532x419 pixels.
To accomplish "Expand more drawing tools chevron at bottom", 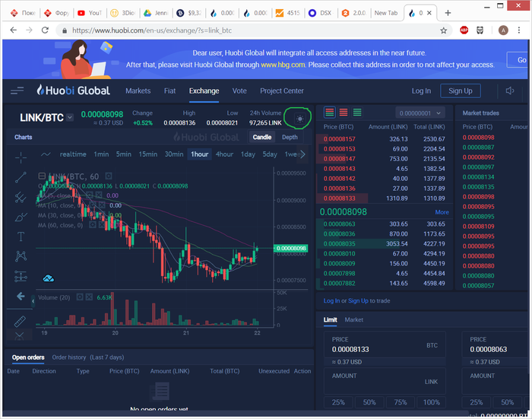I will tap(19, 335).
